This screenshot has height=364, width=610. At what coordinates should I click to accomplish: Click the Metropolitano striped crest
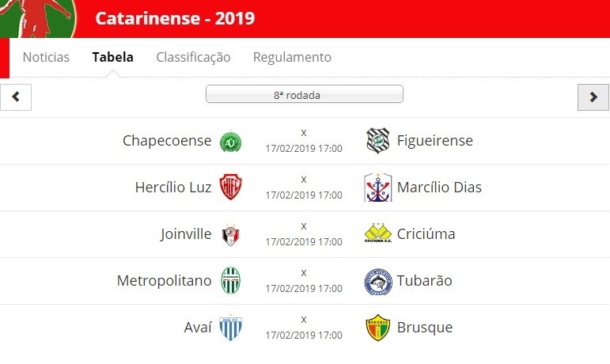231,280
